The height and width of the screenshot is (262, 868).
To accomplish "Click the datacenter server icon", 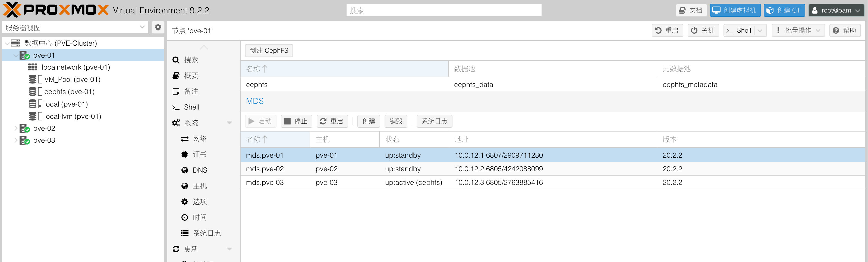I will click(x=15, y=43).
